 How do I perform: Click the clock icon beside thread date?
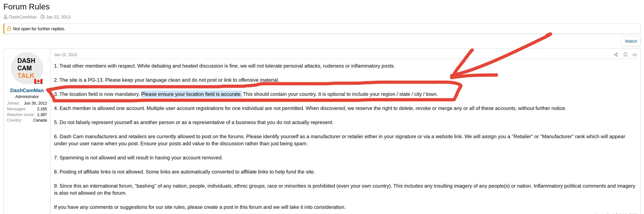43,17
